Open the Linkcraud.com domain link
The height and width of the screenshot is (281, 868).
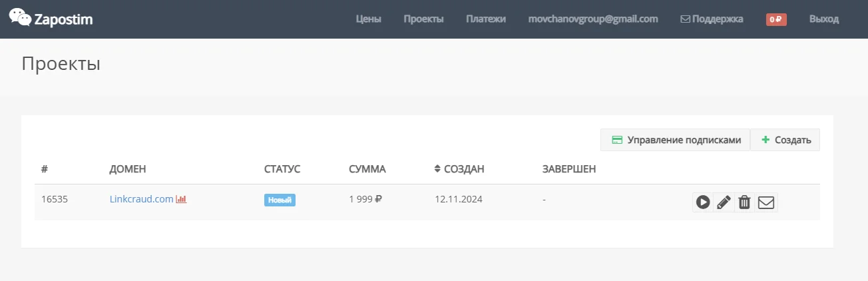[x=141, y=199]
